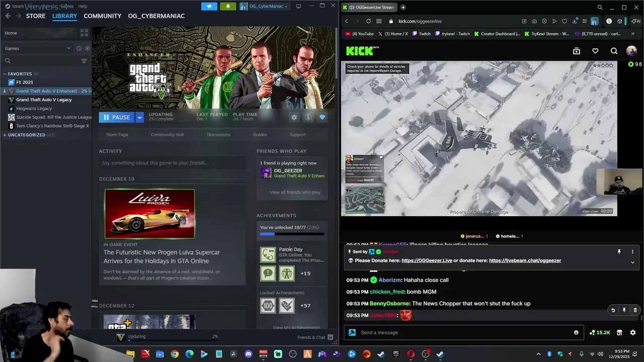The image size is (644, 362).
Task: Select Grand Theft Auto V Legacy in library
Action: tap(44, 100)
